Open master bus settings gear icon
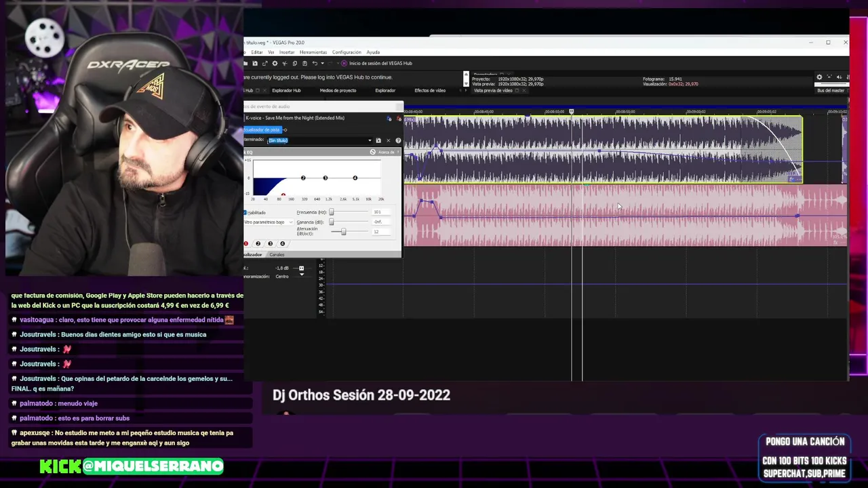Viewport: 868px width, 488px height. [x=819, y=77]
